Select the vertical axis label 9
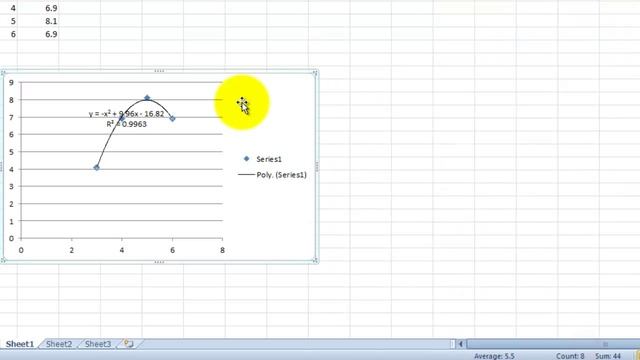The image size is (640, 360). [11, 82]
